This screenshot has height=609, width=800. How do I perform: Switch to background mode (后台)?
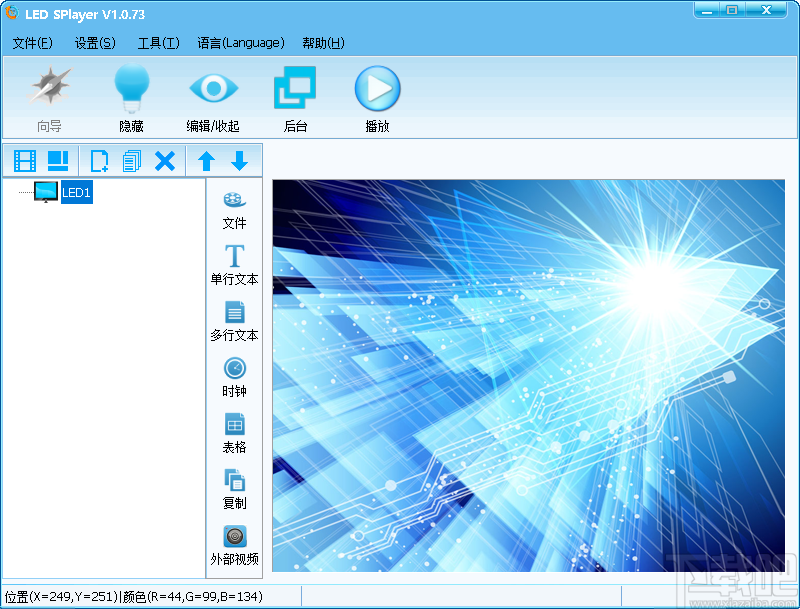pyautogui.click(x=295, y=95)
